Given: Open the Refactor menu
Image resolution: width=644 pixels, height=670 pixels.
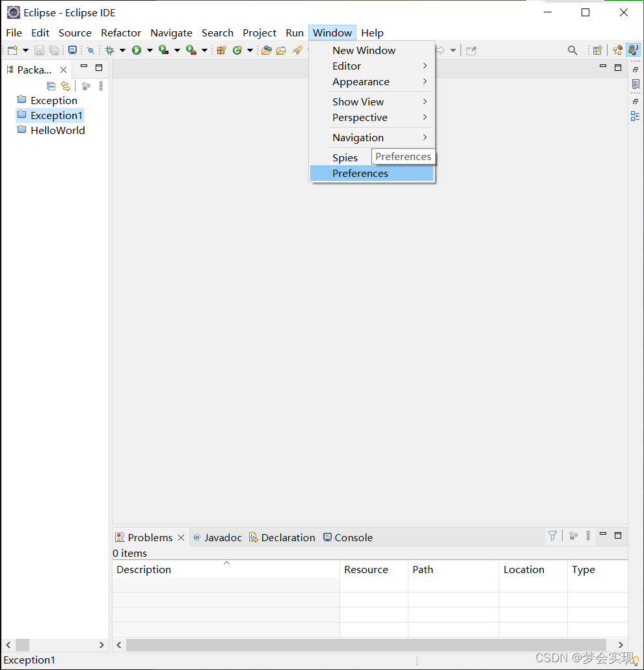Looking at the screenshot, I should tap(121, 33).
